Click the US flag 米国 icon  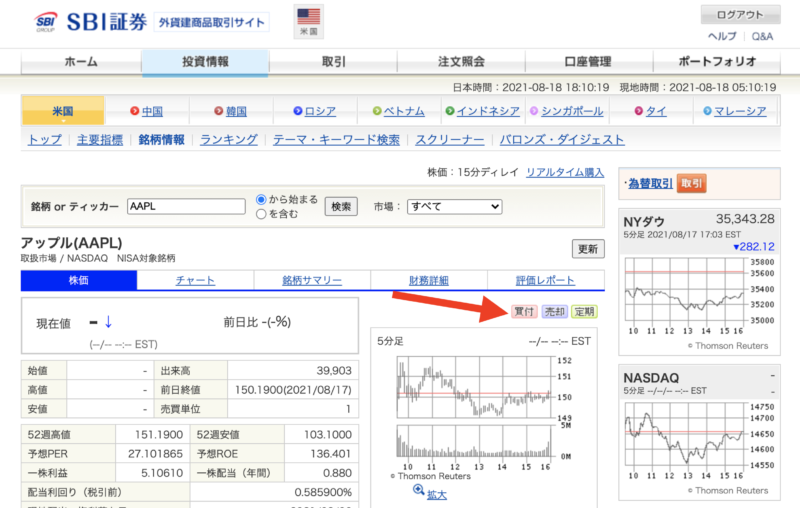[309, 21]
